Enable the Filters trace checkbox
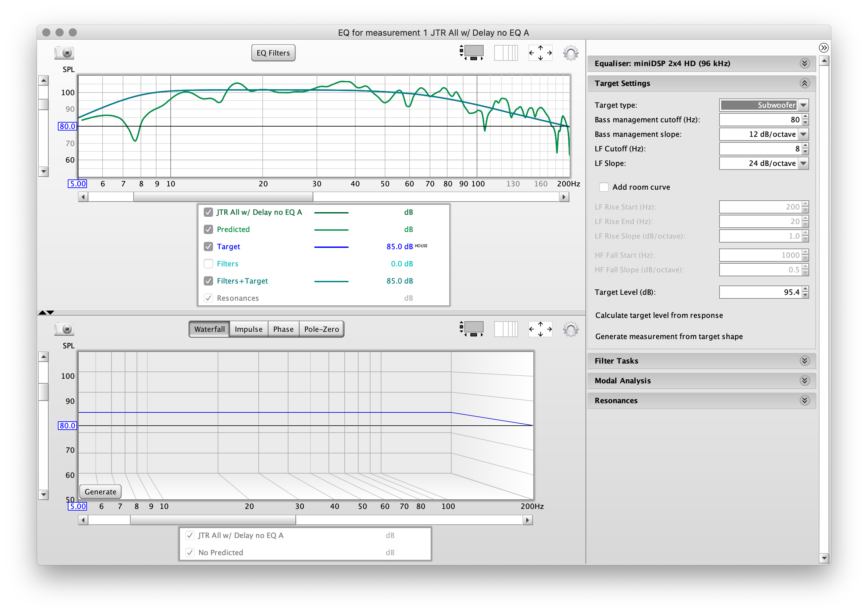The image size is (868, 614). click(208, 264)
